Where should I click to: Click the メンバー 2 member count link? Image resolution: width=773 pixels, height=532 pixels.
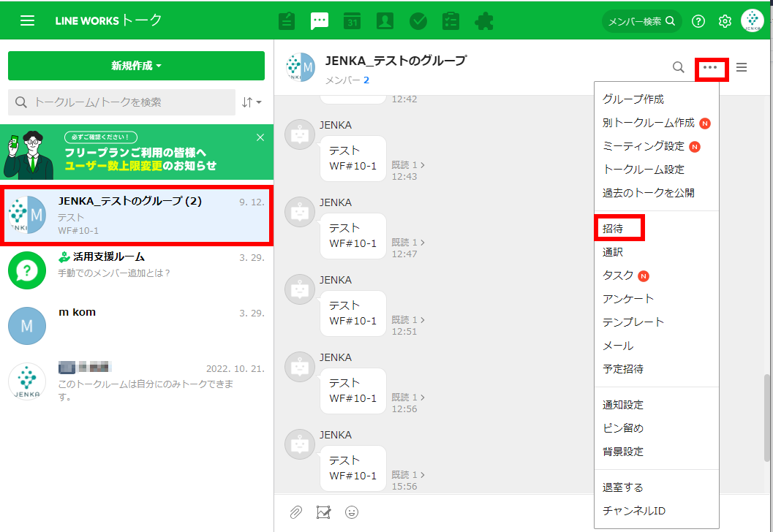click(x=347, y=80)
